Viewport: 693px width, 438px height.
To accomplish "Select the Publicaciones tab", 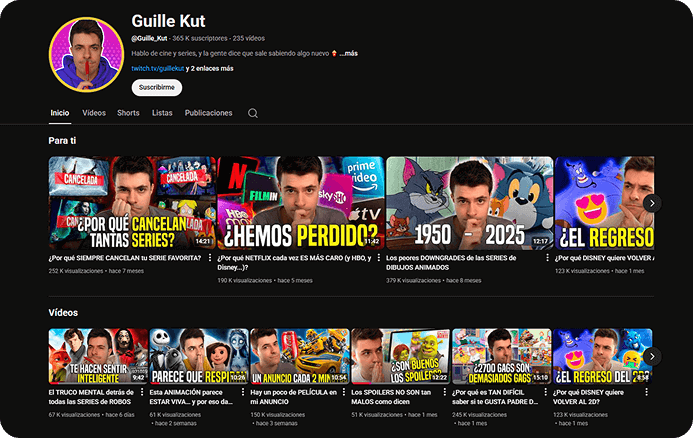I will tap(208, 113).
